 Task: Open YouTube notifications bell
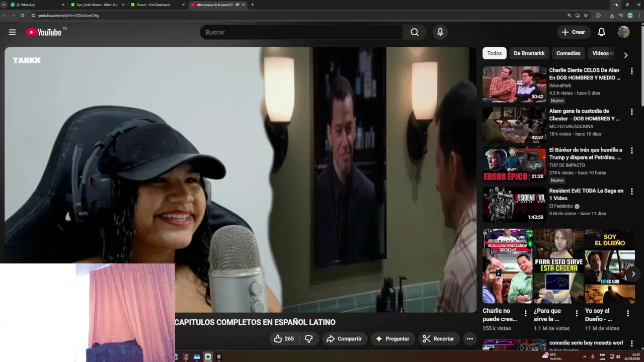click(601, 32)
